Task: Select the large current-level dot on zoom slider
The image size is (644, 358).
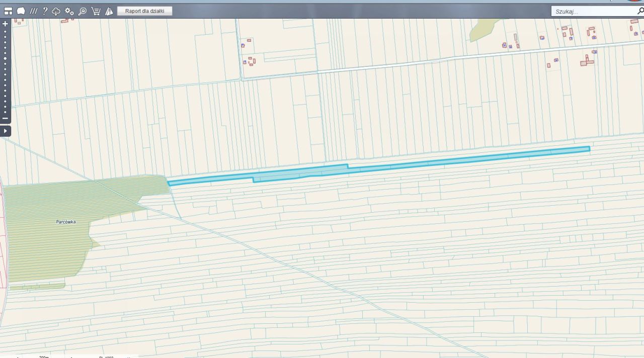Action: tap(5, 58)
